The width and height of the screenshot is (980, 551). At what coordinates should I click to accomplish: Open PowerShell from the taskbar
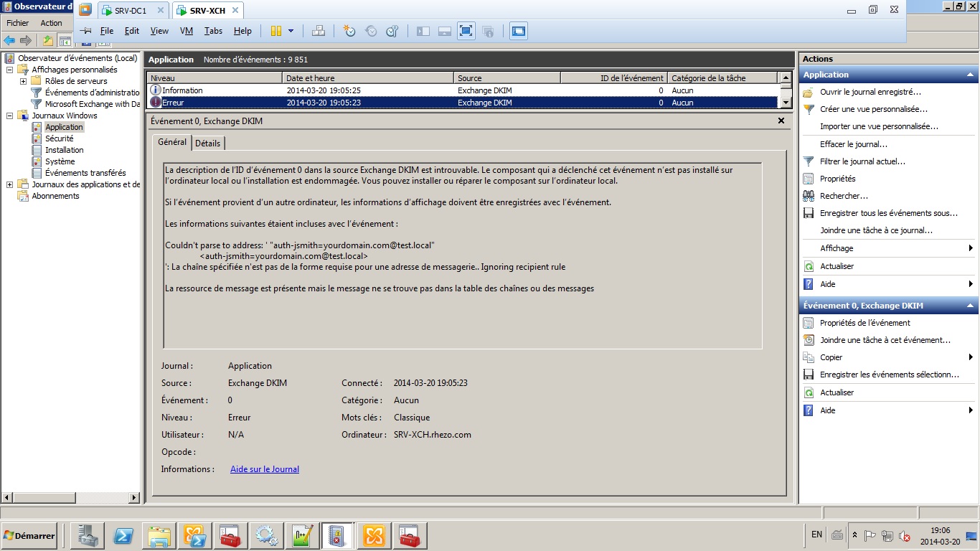pos(123,536)
